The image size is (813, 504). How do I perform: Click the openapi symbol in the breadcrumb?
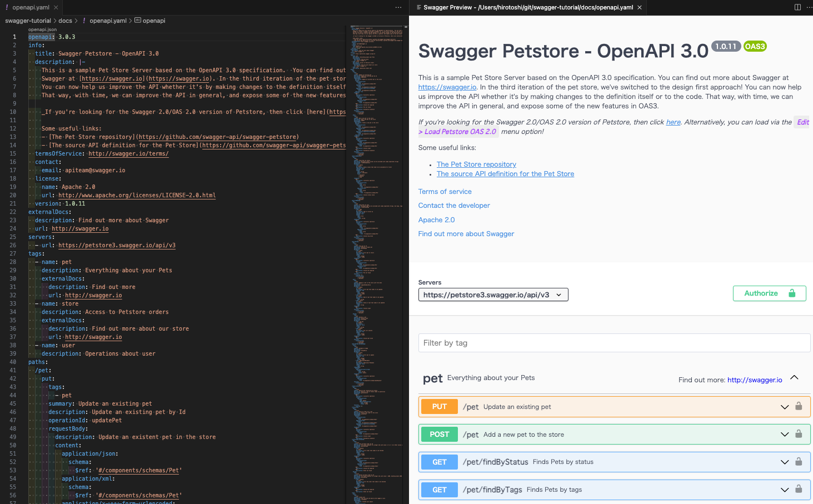pos(149,21)
